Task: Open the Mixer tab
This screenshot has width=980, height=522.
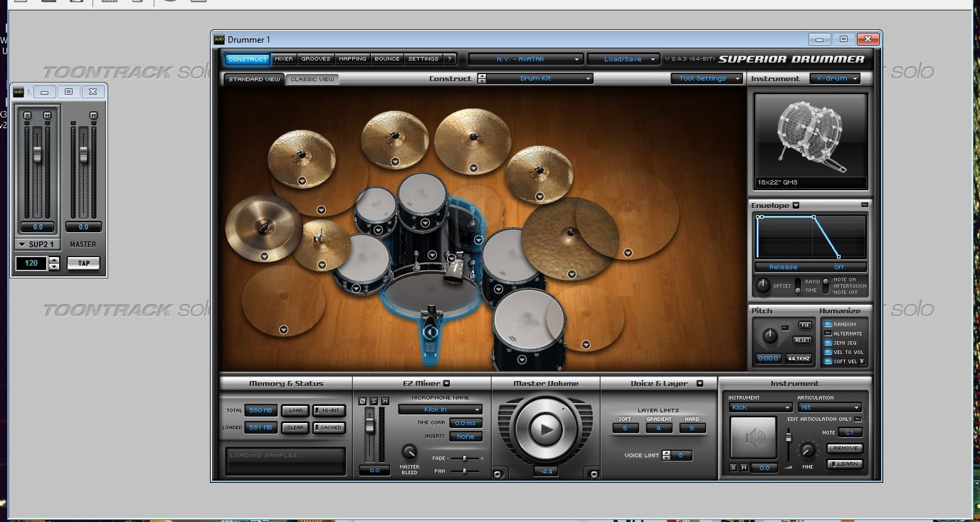Action: pyautogui.click(x=284, y=59)
